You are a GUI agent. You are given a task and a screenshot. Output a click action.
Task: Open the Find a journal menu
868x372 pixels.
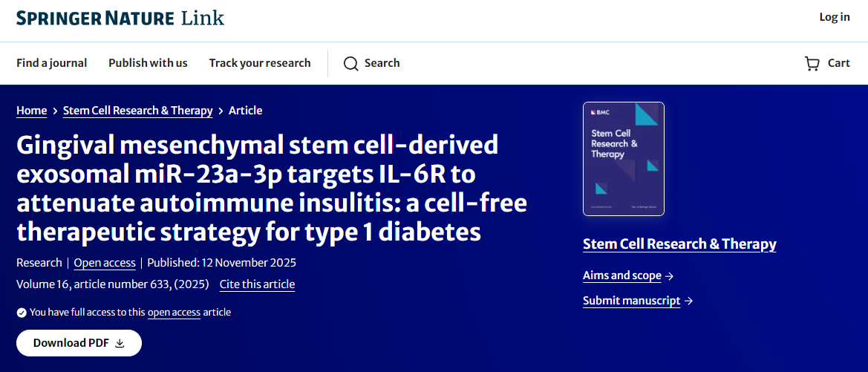click(x=52, y=63)
